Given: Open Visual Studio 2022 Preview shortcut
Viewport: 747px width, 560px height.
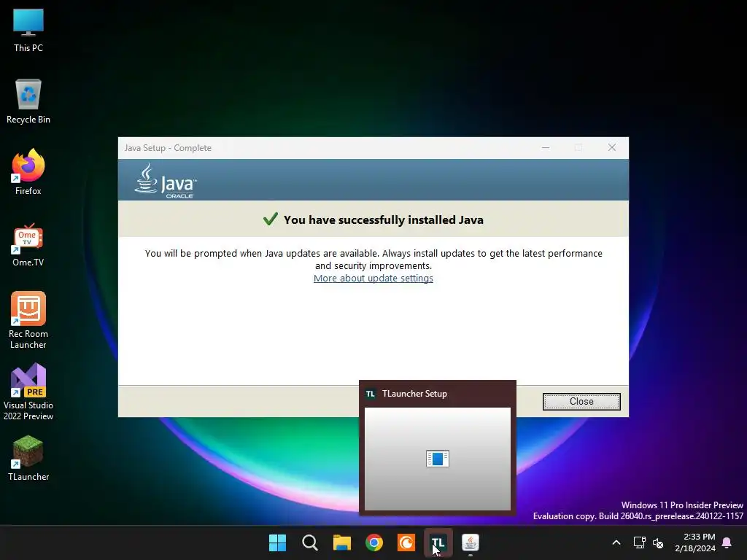Looking at the screenshot, I should tap(28, 392).
